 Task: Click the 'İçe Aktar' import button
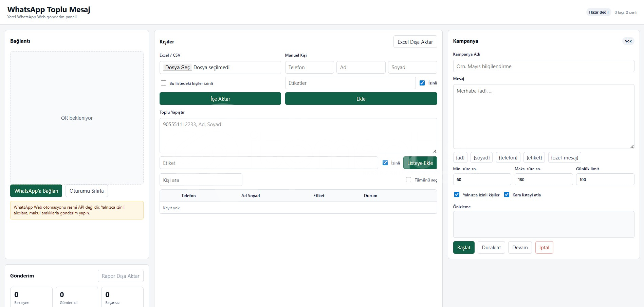coord(220,99)
